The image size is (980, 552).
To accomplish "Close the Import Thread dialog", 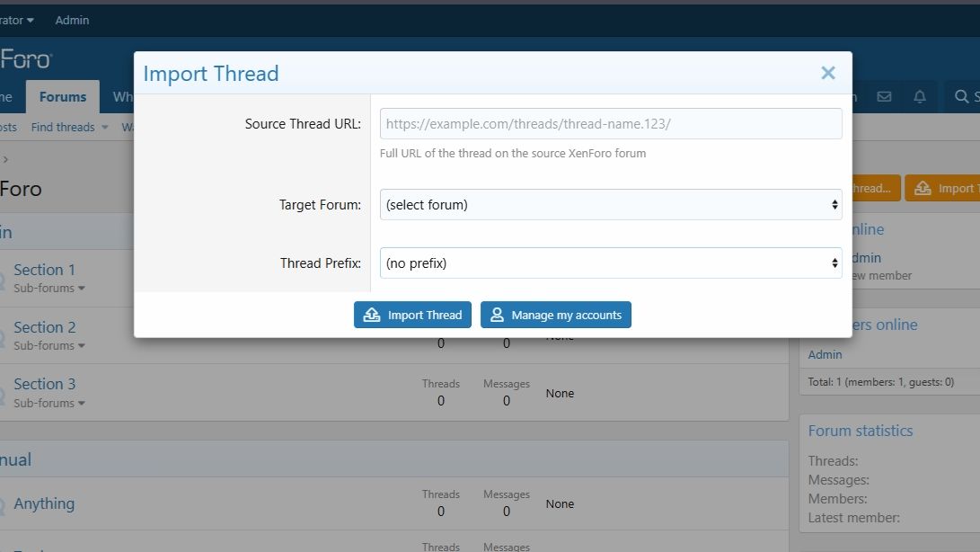I will (x=828, y=73).
